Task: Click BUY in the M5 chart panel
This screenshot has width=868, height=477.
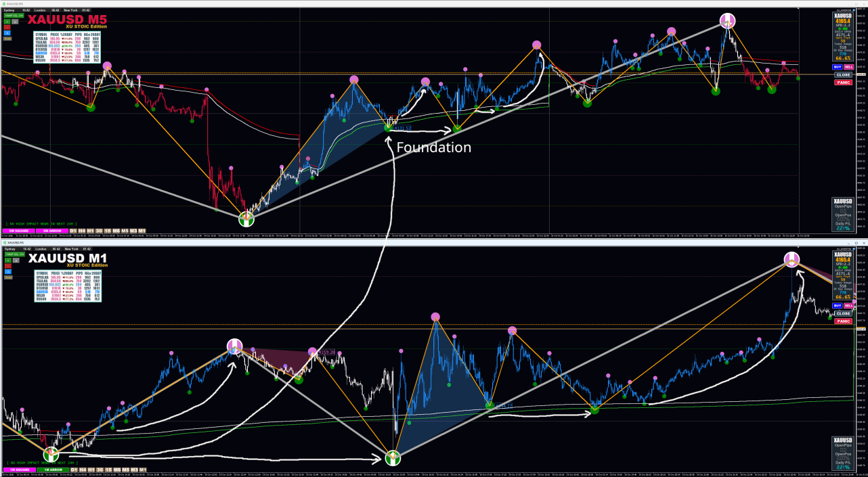Action: (838, 67)
